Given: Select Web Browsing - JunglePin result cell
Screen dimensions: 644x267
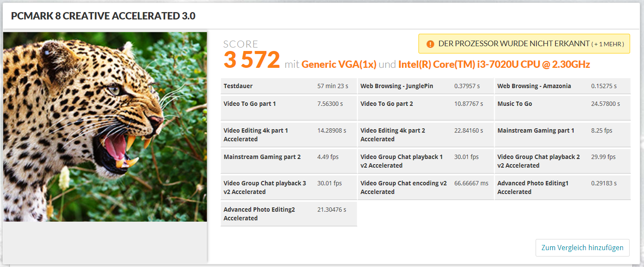Looking at the screenshot, I should [x=425, y=86].
